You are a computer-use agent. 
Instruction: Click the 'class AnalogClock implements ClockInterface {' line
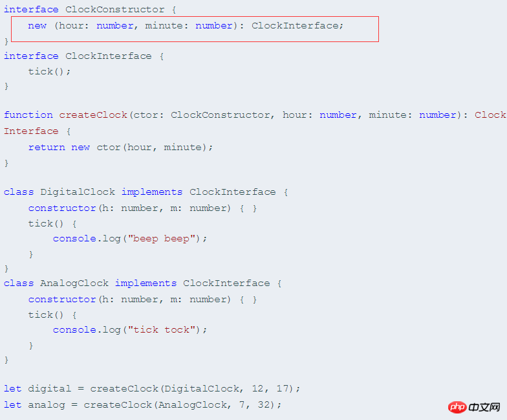tap(142, 283)
